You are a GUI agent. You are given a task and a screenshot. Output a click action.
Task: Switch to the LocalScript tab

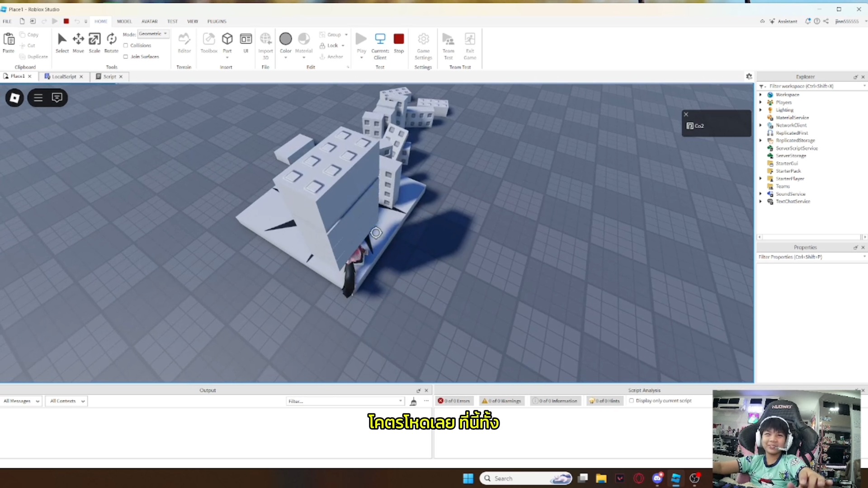pyautogui.click(x=64, y=76)
